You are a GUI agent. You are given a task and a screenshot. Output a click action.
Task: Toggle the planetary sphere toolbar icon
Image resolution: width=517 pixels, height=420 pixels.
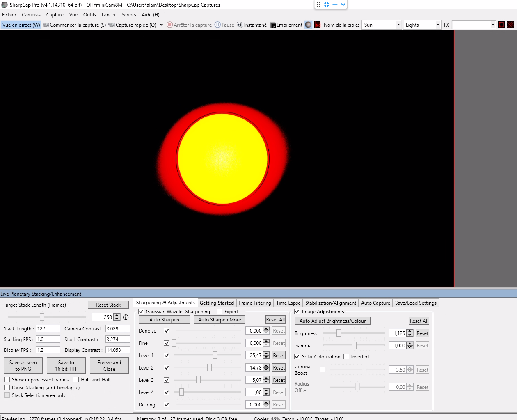(x=308, y=25)
